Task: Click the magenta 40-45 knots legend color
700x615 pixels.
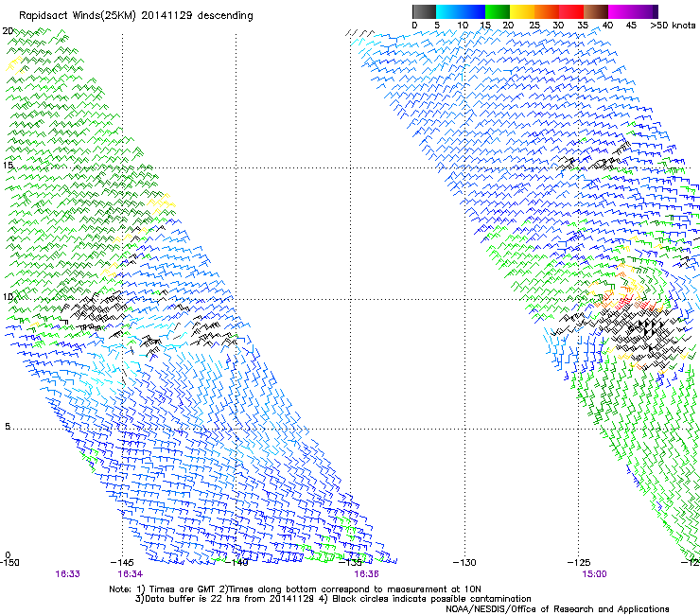Action: tap(621, 11)
